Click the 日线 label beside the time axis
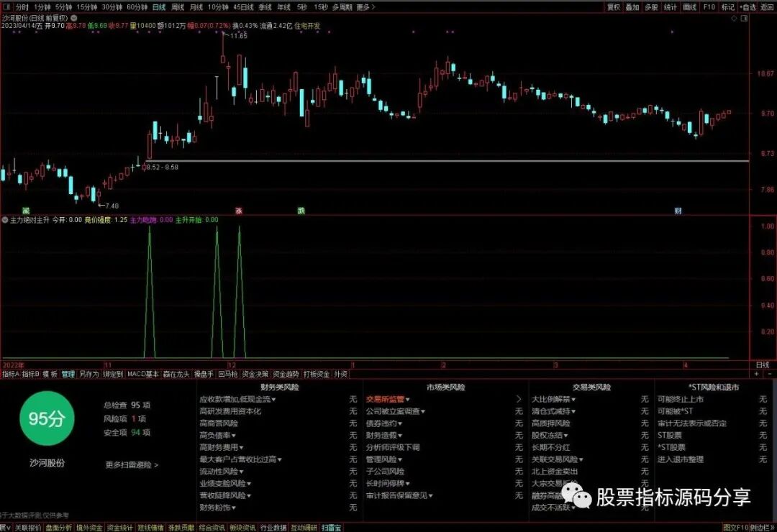The width and height of the screenshot is (777, 532). 763,365
